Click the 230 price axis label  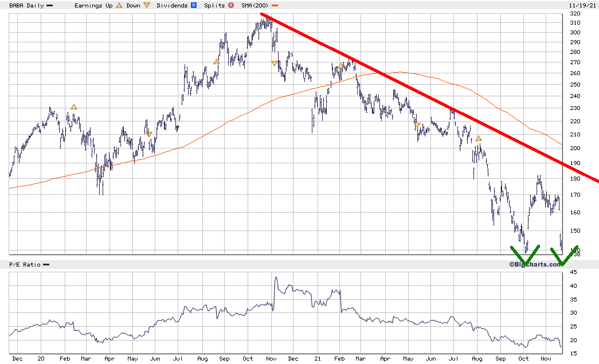[575, 108]
